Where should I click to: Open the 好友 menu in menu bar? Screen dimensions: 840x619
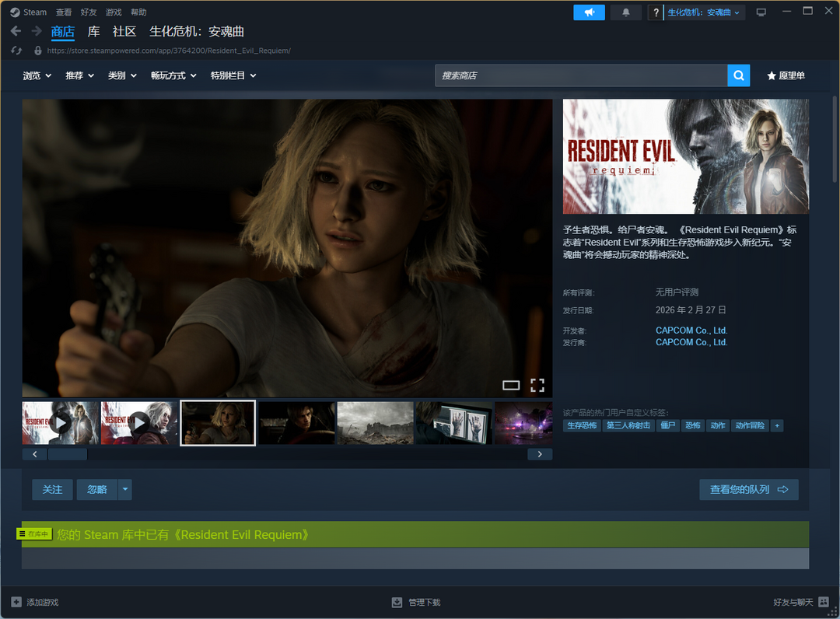89,12
